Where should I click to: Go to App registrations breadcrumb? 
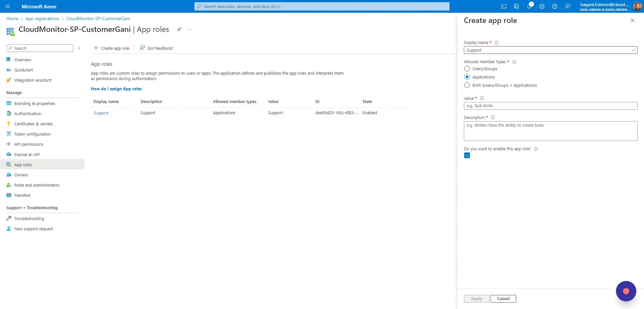42,18
